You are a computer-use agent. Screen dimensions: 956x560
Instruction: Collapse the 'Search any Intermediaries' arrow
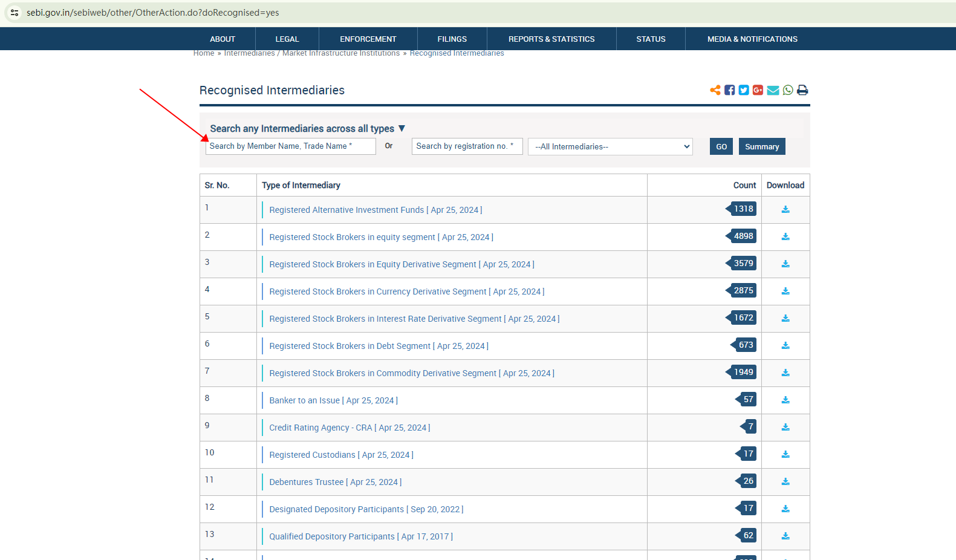(x=402, y=128)
